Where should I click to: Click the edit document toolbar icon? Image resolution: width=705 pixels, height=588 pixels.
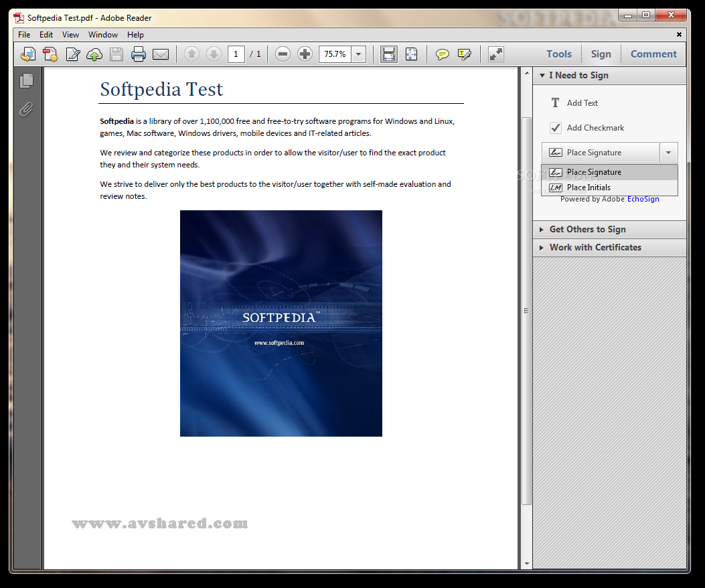tap(72, 54)
